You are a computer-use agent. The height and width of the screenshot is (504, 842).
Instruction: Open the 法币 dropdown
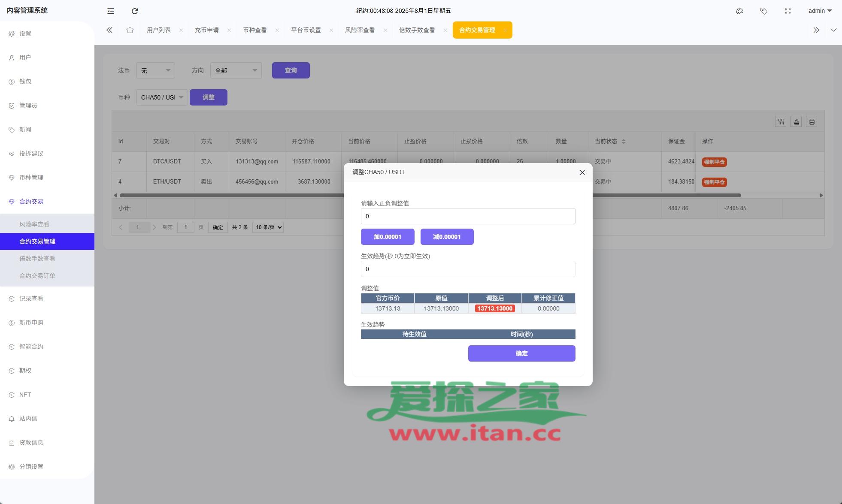coord(155,70)
